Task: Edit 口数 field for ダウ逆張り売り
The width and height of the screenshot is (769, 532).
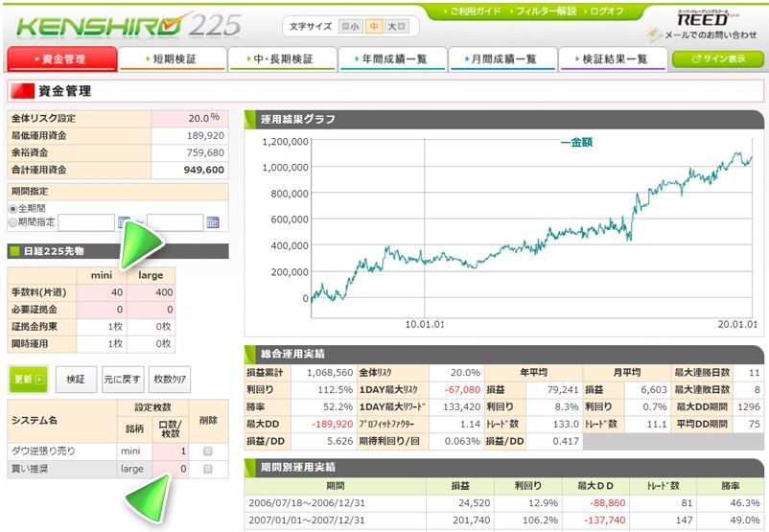Action: pos(171,451)
